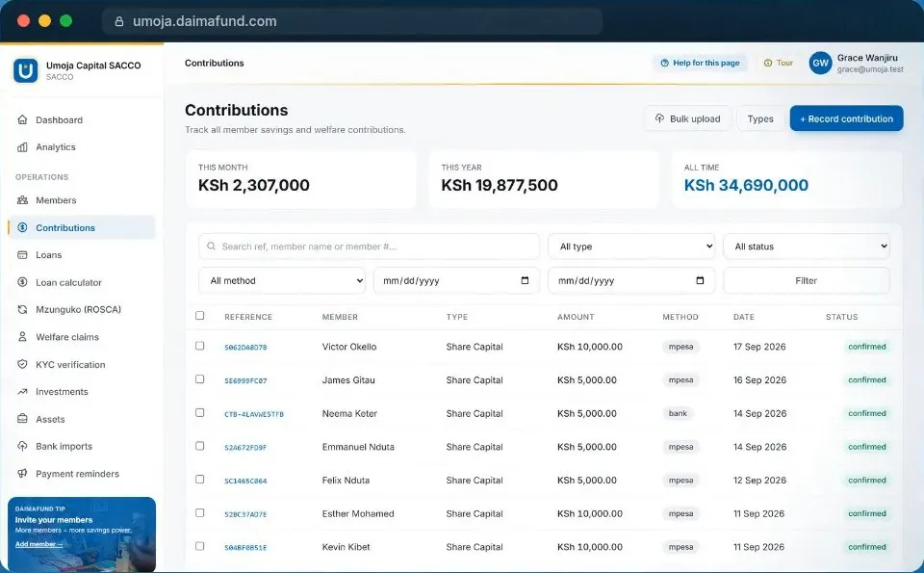Open the end date calendar picker icon
Viewport: 924px width, 573px height.
click(700, 280)
